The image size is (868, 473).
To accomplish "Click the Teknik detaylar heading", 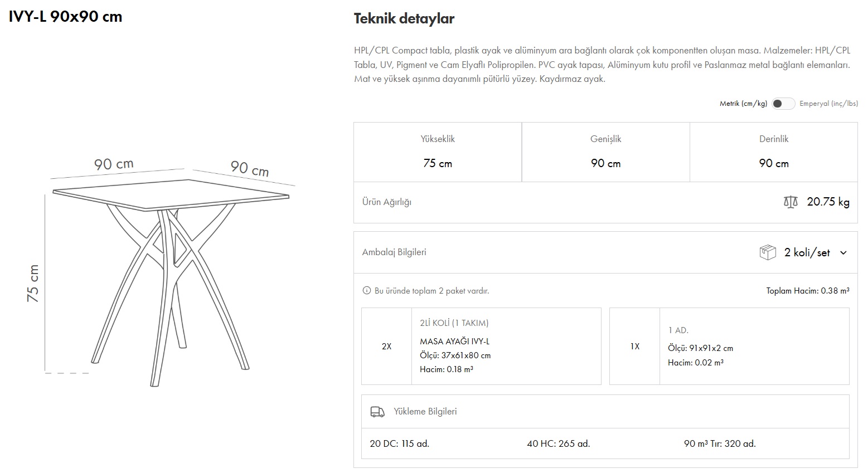I will 404,19.
